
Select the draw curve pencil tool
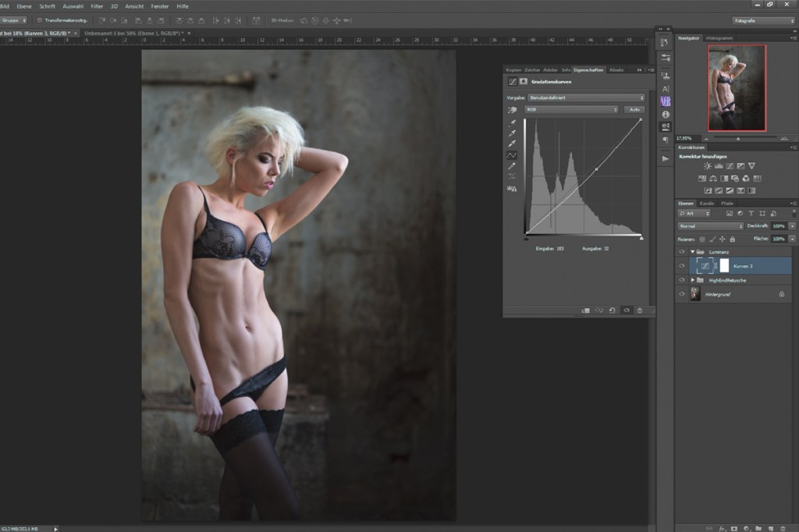coord(512,165)
